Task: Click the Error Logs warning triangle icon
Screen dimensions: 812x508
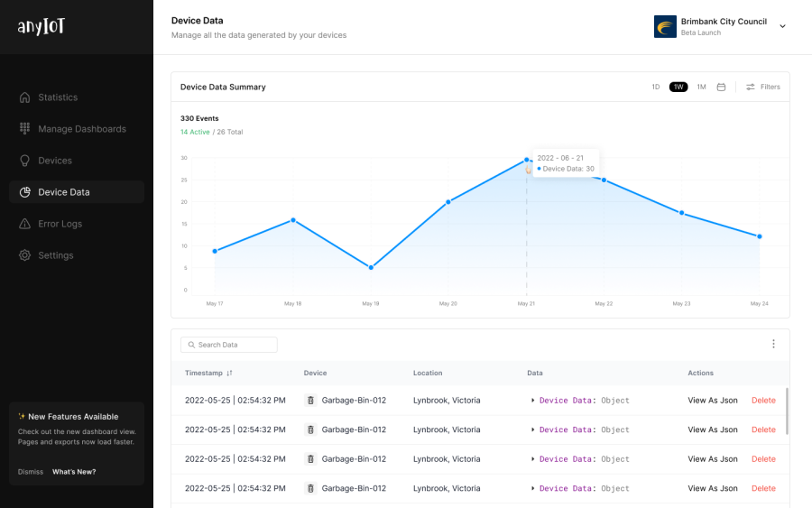Action: [25, 224]
